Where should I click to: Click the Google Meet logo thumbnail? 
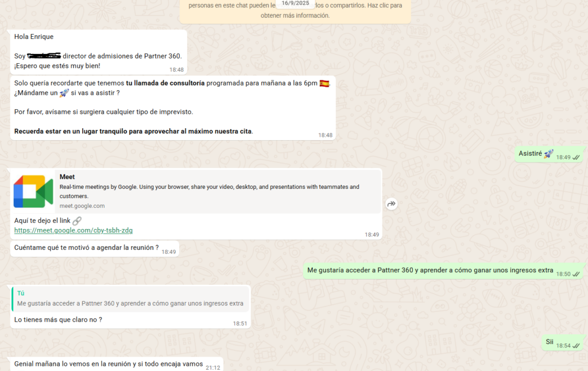pyautogui.click(x=33, y=191)
